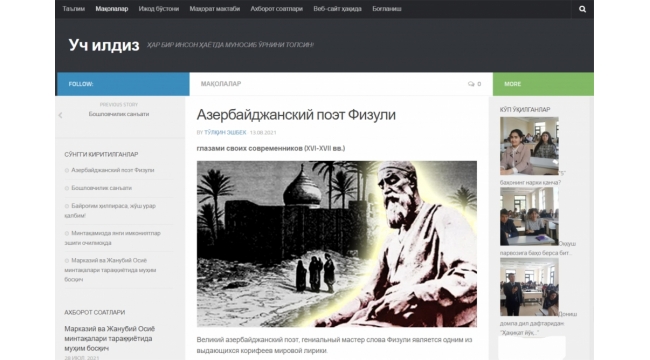
Task: Open the search magnifier icon
Action: (x=582, y=9)
